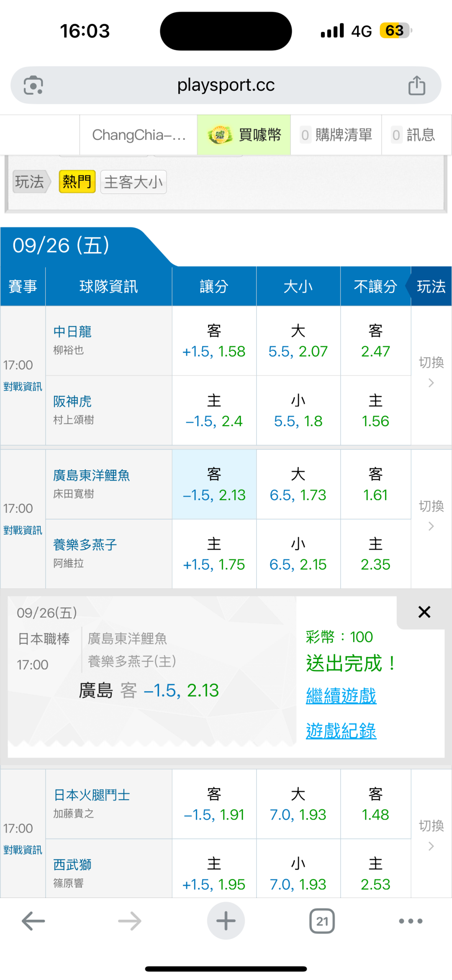Image resolution: width=452 pixels, height=980 pixels.
Task: Open the browser more options menu
Action: (410, 921)
